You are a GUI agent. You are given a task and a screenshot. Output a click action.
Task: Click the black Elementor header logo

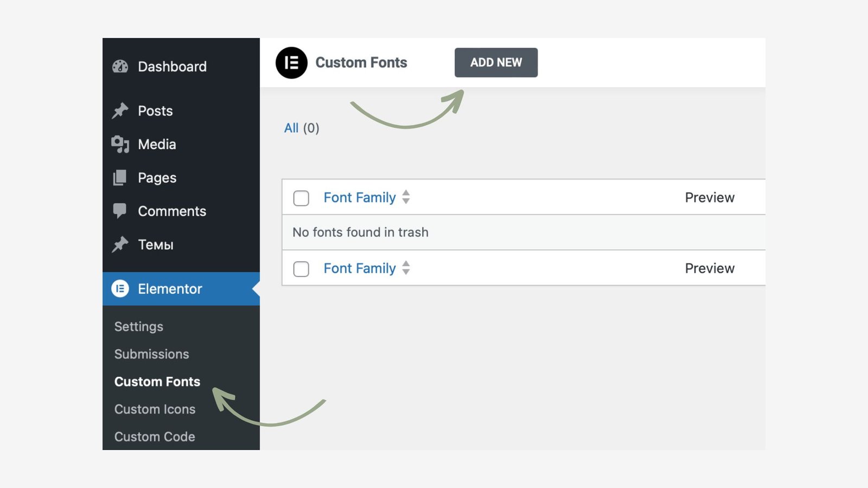point(291,63)
